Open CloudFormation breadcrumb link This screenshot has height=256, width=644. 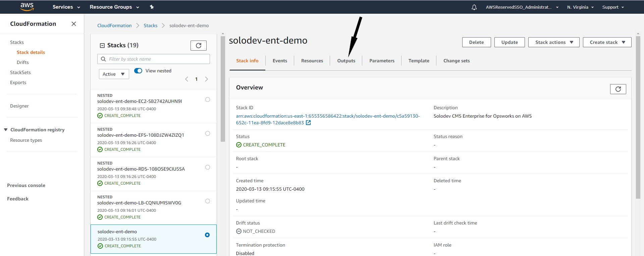click(114, 25)
